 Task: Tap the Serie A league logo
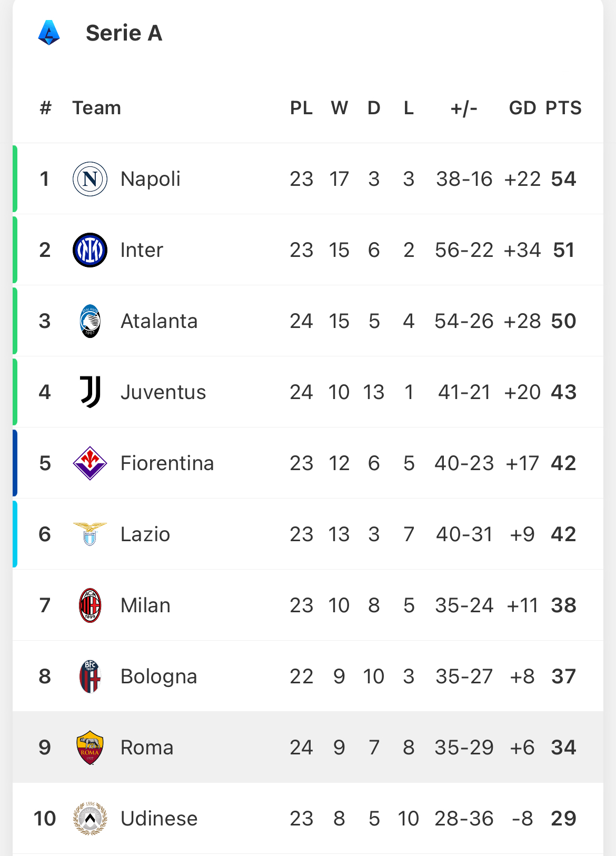(x=49, y=33)
